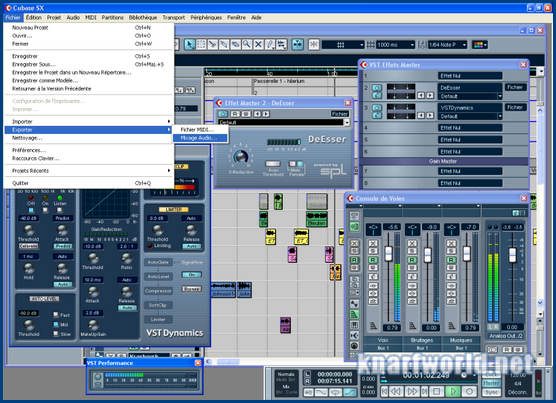556x403 pixels.
Task: Toggle the Autoscroll button in toolbar
Action: click(298, 45)
